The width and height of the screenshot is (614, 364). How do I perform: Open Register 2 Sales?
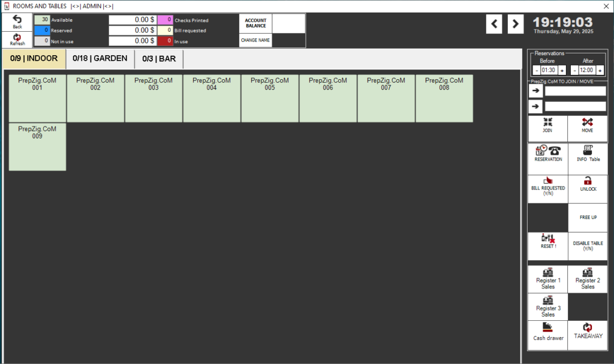pos(588,279)
